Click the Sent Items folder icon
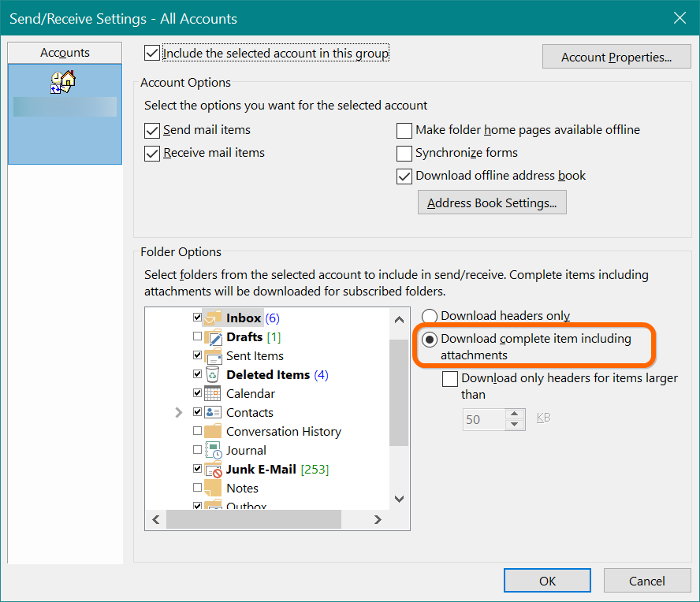Image resolution: width=700 pixels, height=602 pixels. point(213,356)
